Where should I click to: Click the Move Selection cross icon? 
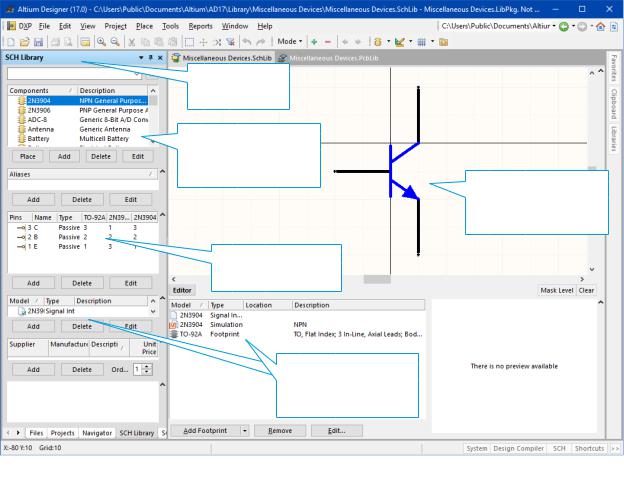[203, 42]
